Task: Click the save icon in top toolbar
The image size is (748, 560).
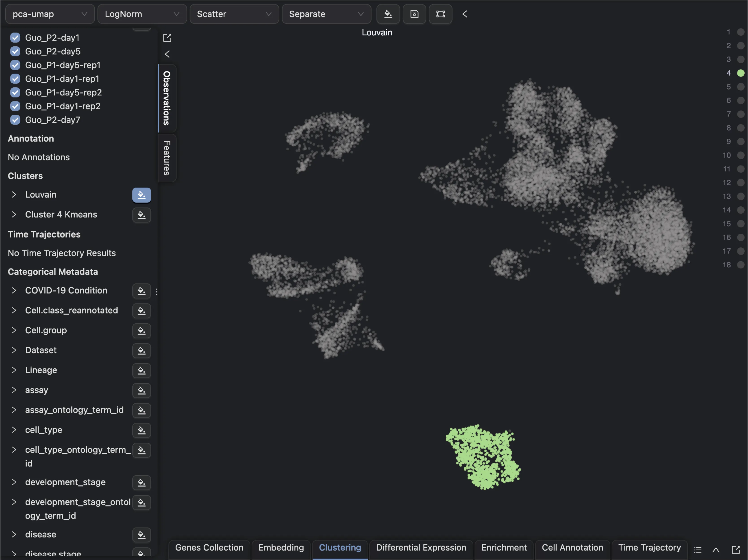Action: [414, 14]
